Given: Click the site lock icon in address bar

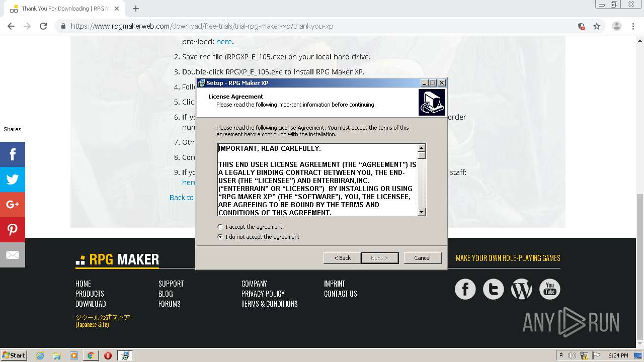Looking at the screenshot, I should [63, 26].
